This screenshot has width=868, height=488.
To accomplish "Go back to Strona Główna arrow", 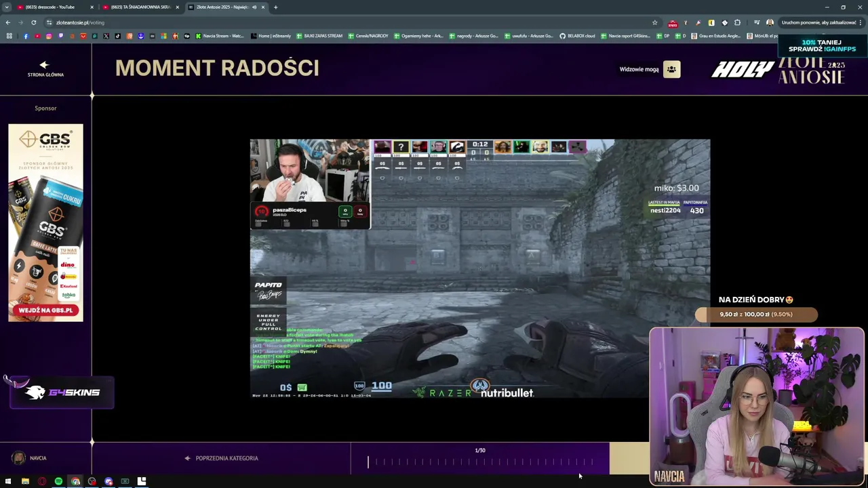I will coord(45,65).
